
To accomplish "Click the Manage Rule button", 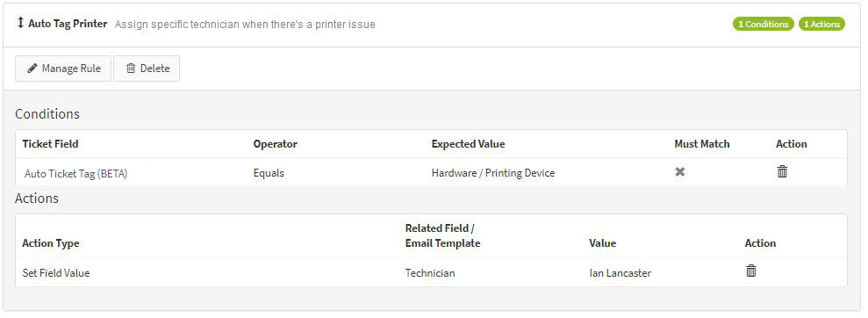I will pos(63,69).
